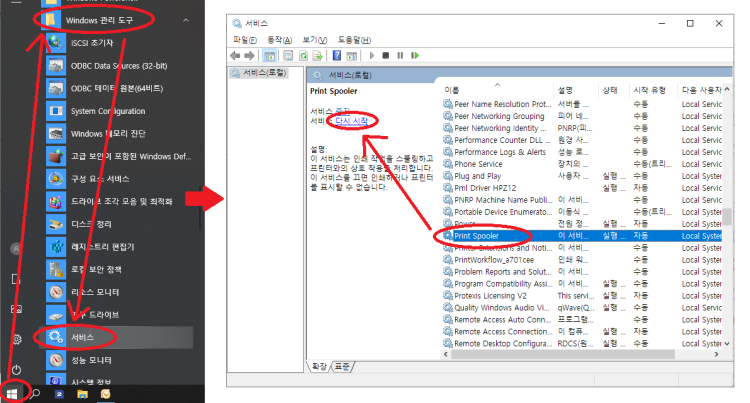Click the green Refresh toolbar icon
This screenshot has height=403, width=750.
[x=303, y=56]
